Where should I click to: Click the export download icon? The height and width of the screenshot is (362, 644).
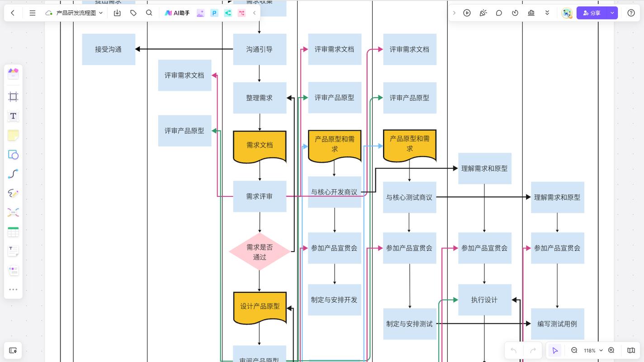[117, 13]
